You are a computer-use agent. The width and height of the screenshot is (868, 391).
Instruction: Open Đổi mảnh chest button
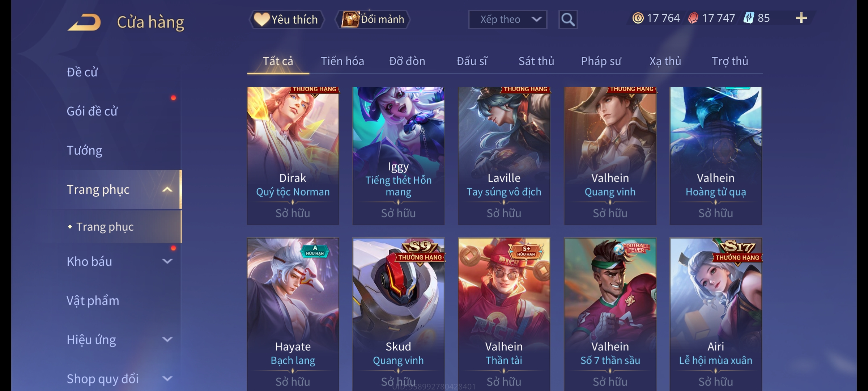373,20
